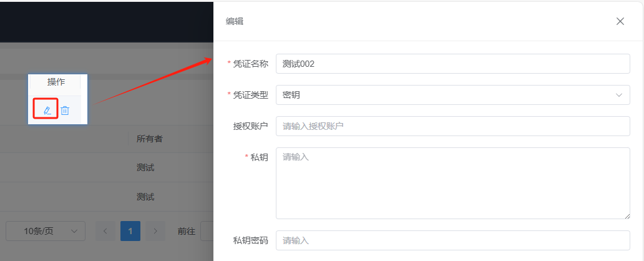The height and width of the screenshot is (261, 644).
Task: Click the trash delete icon under 操作
Action: (65, 110)
